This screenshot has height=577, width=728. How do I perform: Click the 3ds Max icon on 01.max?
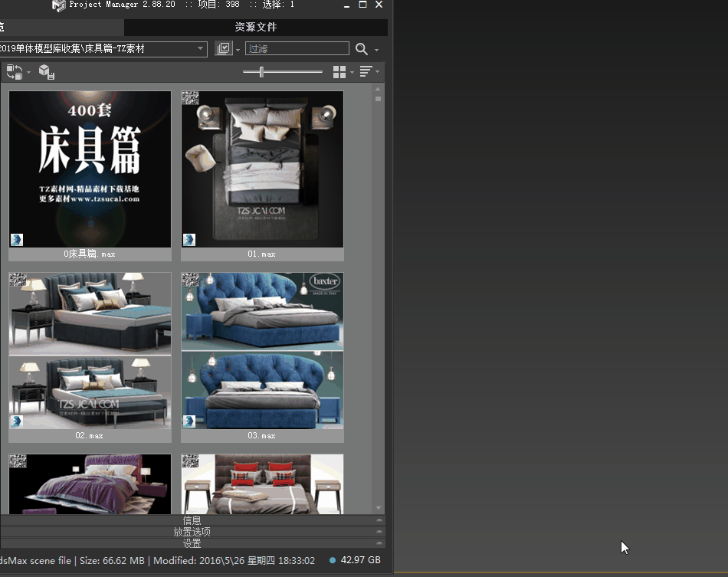(x=189, y=240)
